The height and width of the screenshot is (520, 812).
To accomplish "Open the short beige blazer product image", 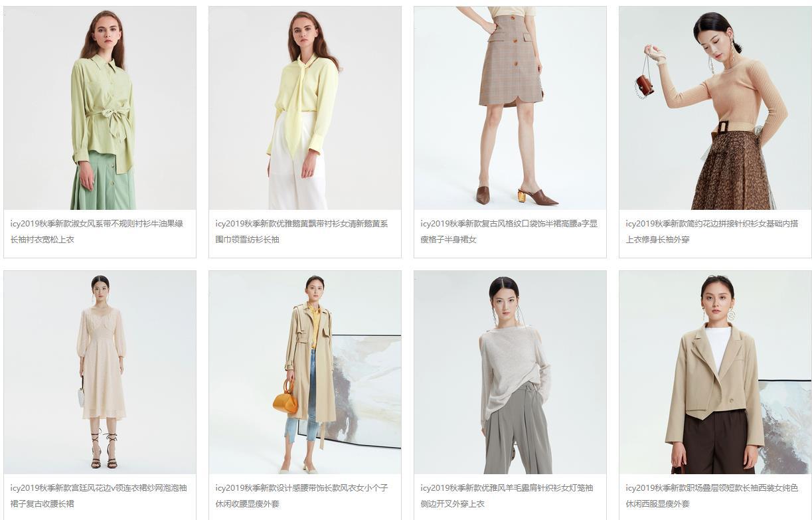I will click(715, 372).
